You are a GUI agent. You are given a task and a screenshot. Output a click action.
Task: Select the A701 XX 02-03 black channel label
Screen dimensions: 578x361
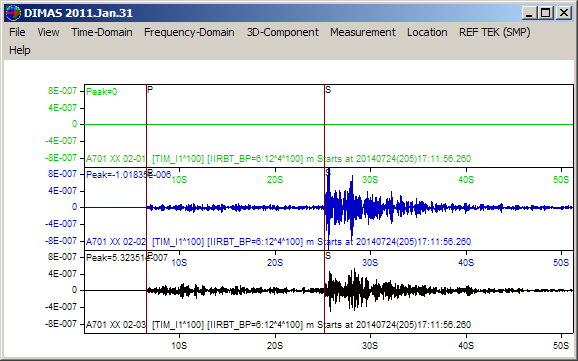[x=116, y=325]
